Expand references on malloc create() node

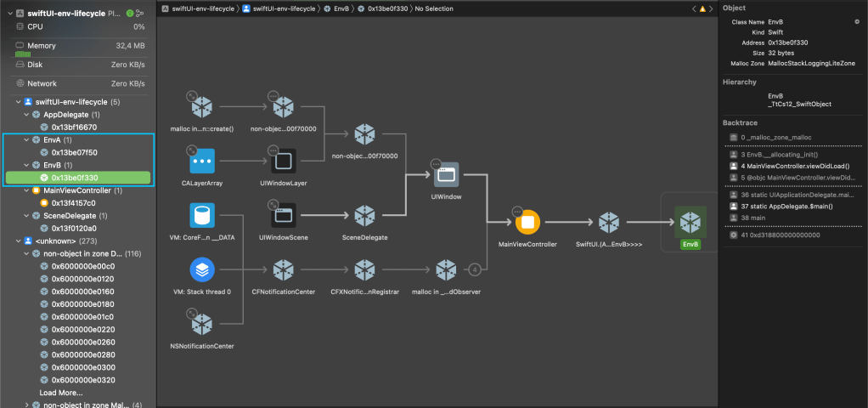tap(192, 96)
